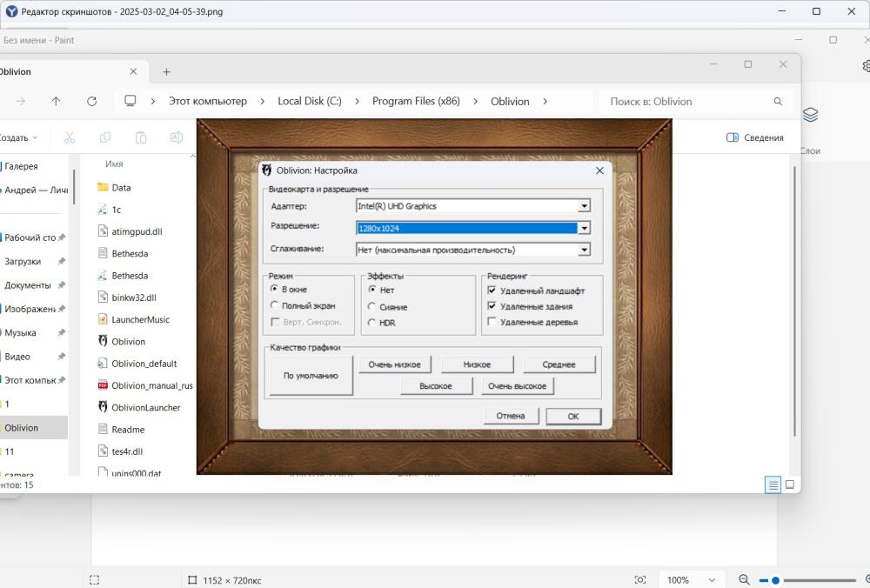The image size is (870, 588).
Task: Select the 1c shortcut file
Action: [x=110, y=210]
